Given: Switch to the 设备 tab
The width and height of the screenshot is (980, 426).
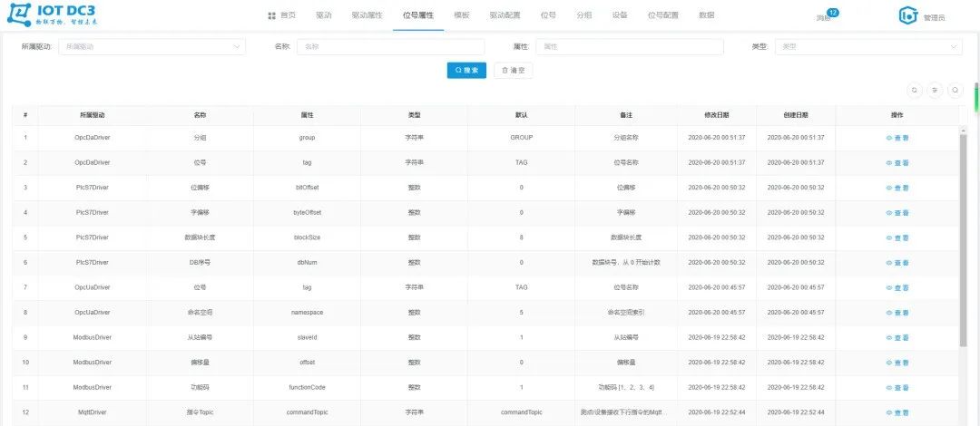Looking at the screenshot, I should [620, 15].
